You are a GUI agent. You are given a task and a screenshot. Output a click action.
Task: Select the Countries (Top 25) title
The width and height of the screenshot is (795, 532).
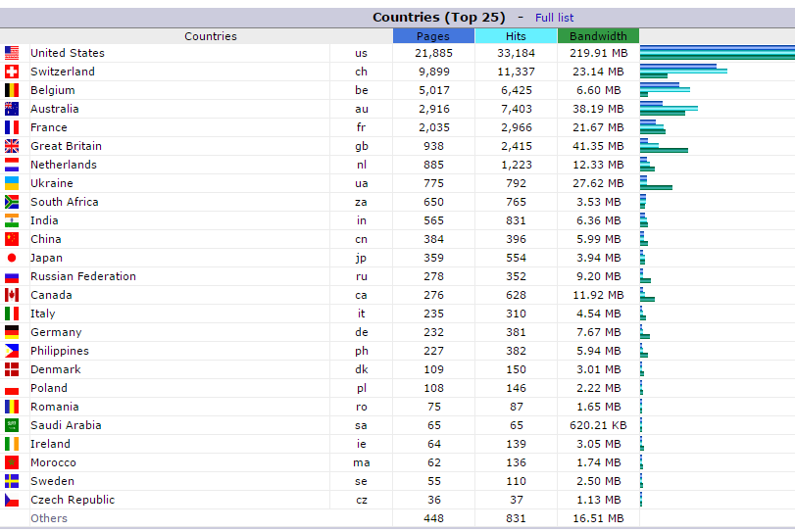438,18
